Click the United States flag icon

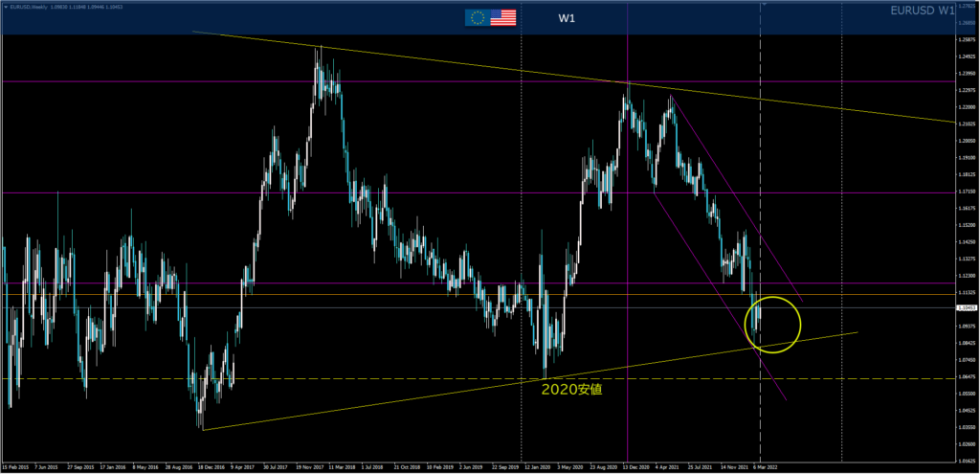pyautogui.click(x=503, y=17)
